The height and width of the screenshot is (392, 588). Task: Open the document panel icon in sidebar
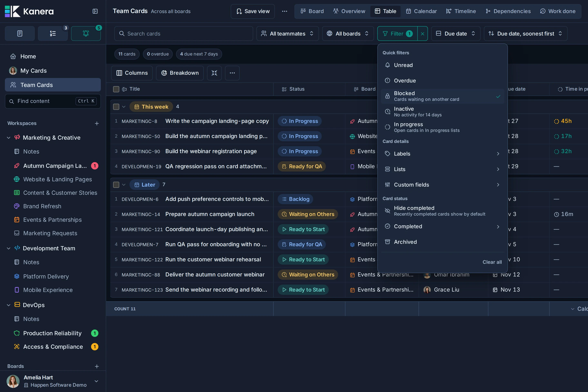[x=20, y=33]
